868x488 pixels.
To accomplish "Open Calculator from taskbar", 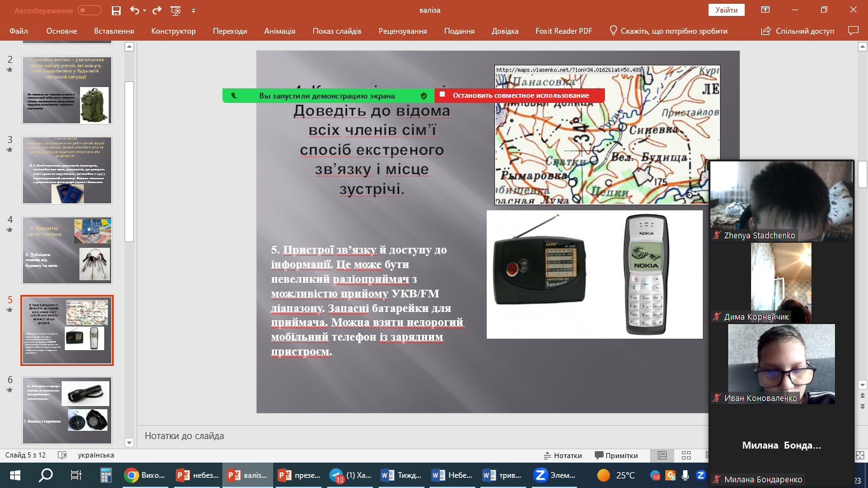I will [x=106, y=475].
